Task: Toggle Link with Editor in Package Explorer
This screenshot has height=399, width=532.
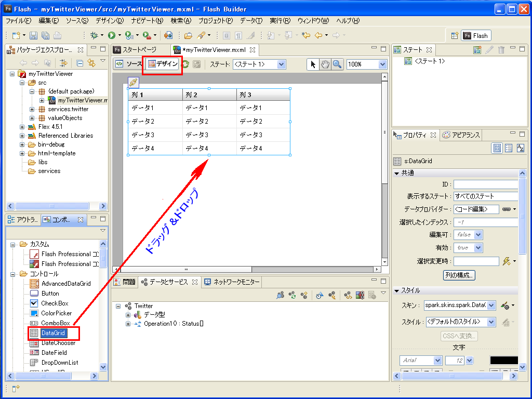Action: point(91,63)
